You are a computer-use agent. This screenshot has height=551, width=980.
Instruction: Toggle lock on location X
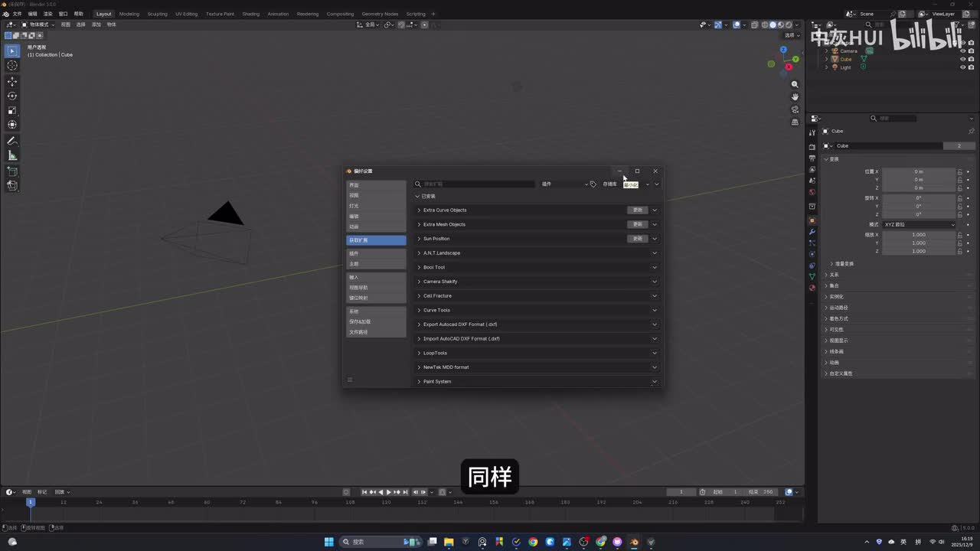960,171
